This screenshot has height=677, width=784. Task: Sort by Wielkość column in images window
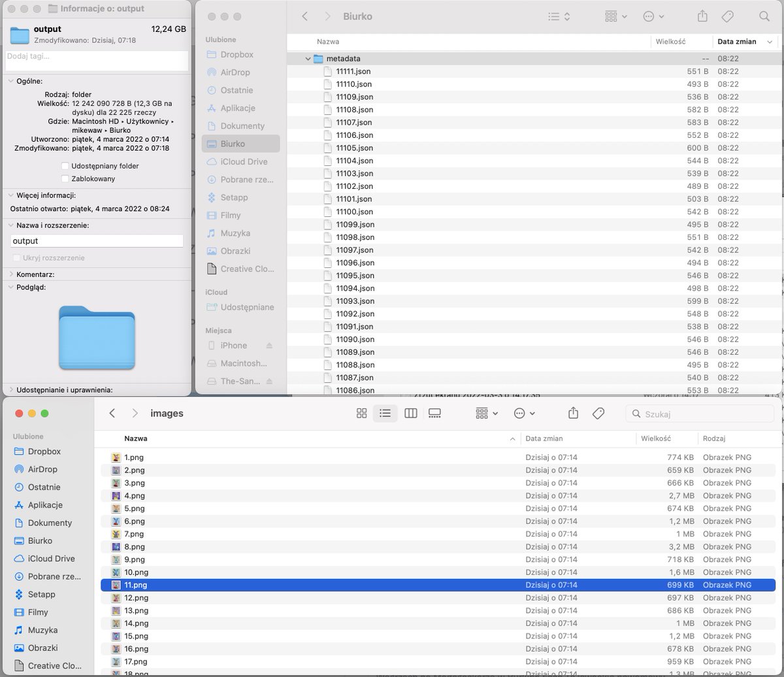[x=656, y=438]
